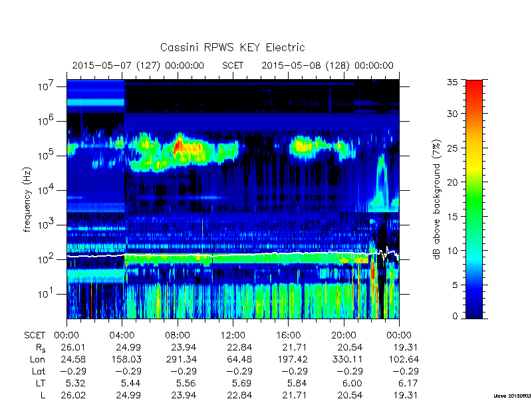The width and height of the screenshot is (532, 399).
Task: Click the color bar value '15'
Action: coord(453,216)
